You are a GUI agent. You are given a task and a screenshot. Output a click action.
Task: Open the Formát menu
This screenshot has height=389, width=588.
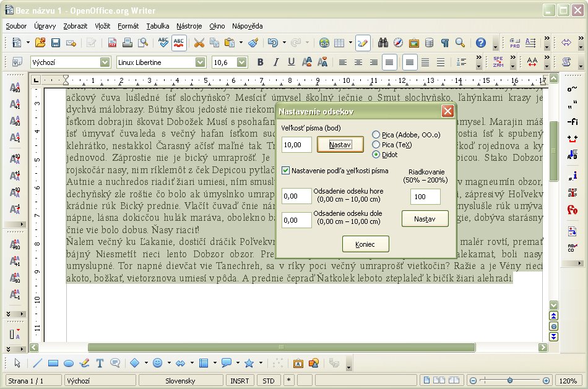coord(128,26)
